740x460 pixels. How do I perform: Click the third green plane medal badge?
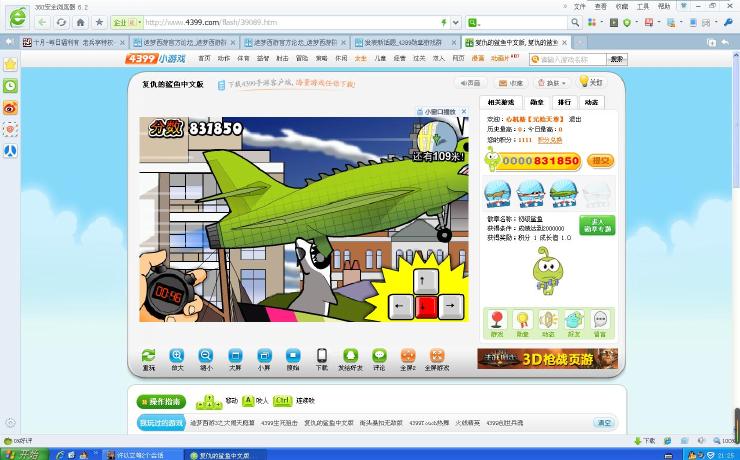coord(563,193)
